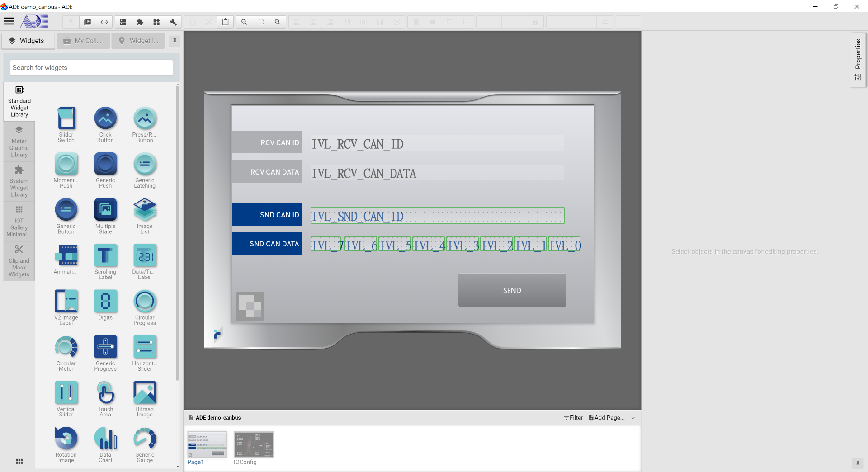Toggle the bottom-left grid view icon
This screenshot has height=472, width=868.
pyautogui.click(x=19, y=461)
